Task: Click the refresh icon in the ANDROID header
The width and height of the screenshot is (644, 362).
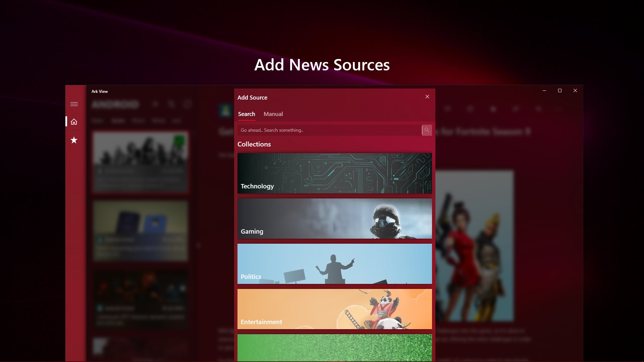Action: coord(188,104)
